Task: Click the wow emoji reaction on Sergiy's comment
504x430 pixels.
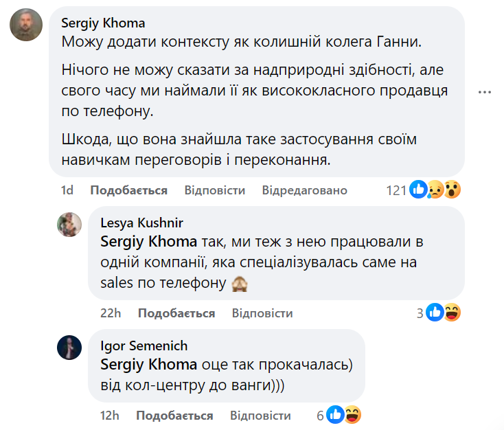Action: pos(451,190)
